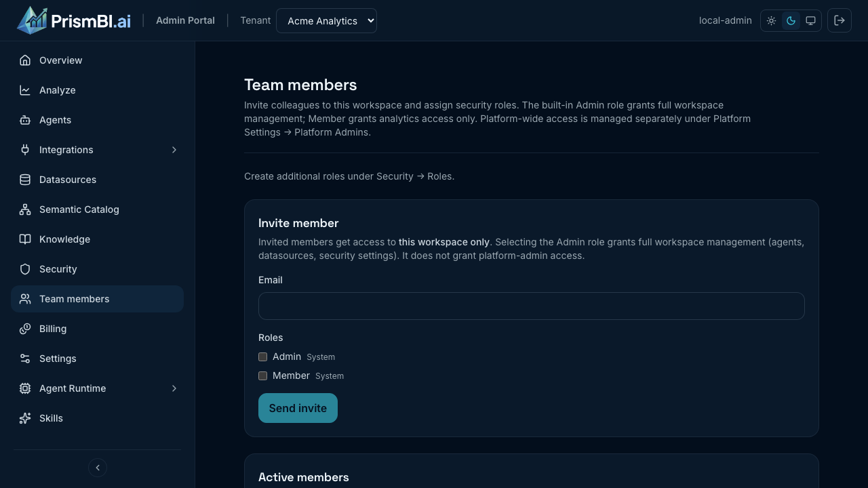Viewport: 868px width, 488px height.
Task: Click the Team members people icon
Action: click(x=25, y=299)
